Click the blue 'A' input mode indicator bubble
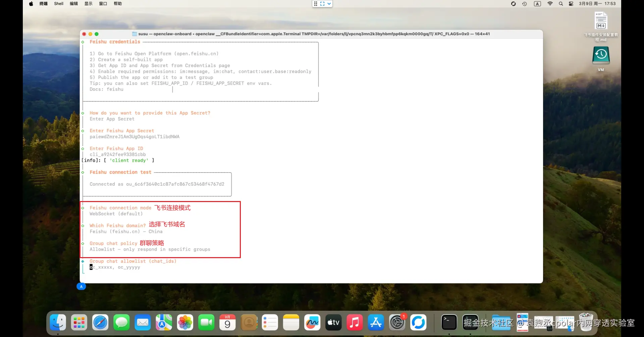This screenshot has height=337, width=644. [x=81, y=286]
